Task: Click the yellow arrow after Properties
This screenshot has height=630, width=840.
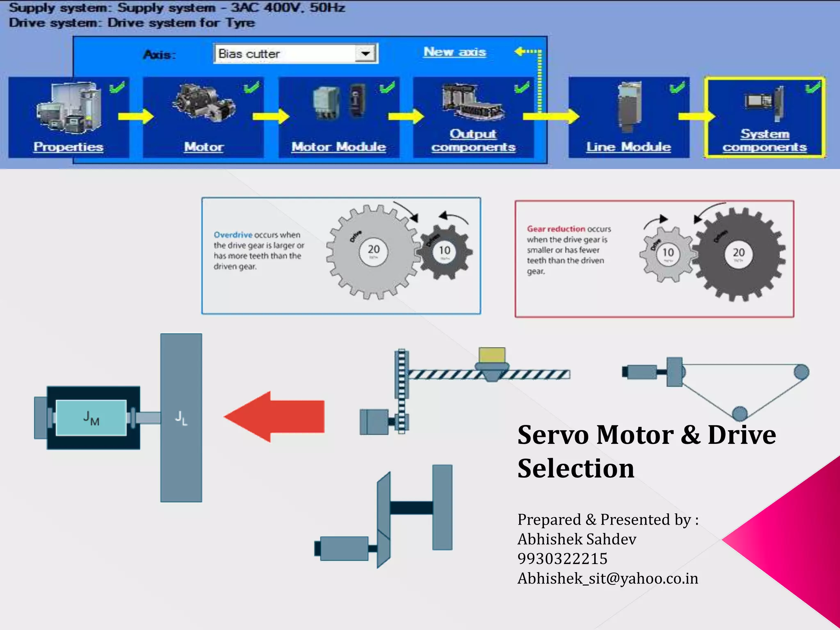Action: (x=136, y=116)
